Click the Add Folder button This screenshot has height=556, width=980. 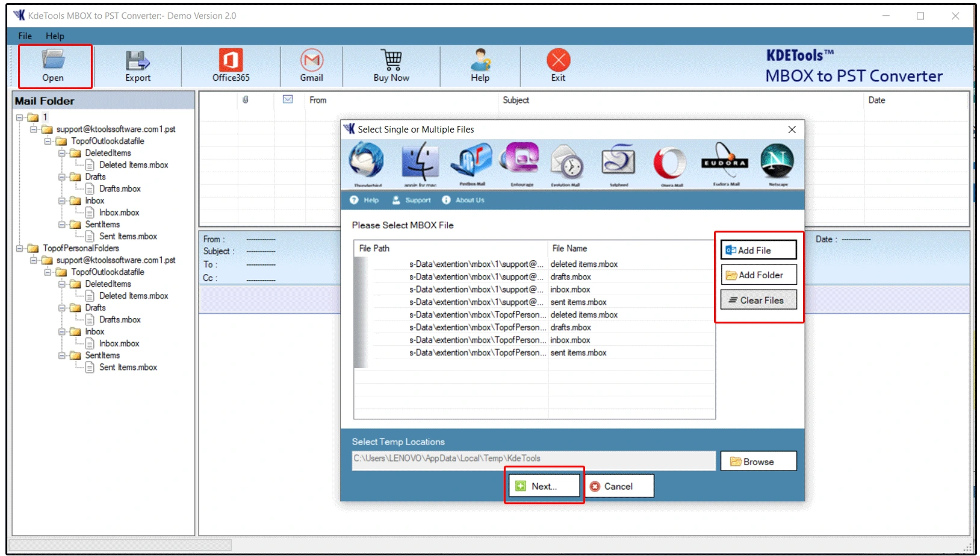(x=758, y=275)
